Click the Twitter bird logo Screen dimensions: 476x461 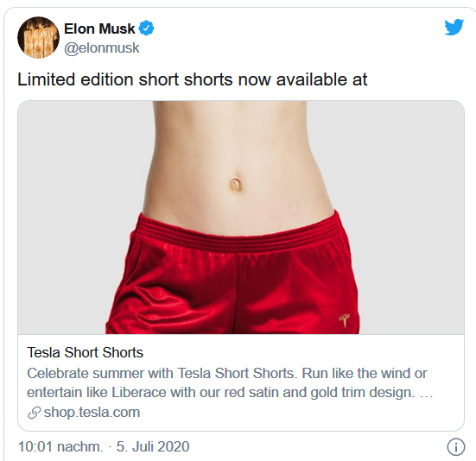click(454, 27)
